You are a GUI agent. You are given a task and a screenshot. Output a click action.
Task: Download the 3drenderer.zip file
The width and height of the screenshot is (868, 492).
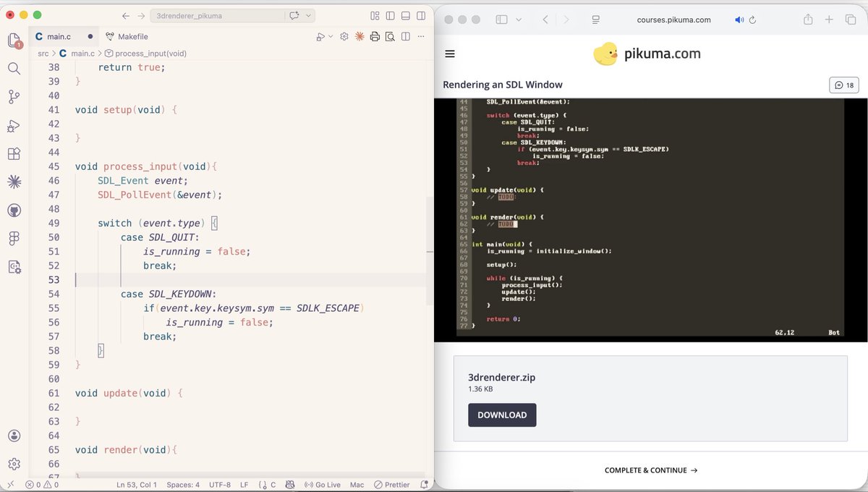point(502,415)
